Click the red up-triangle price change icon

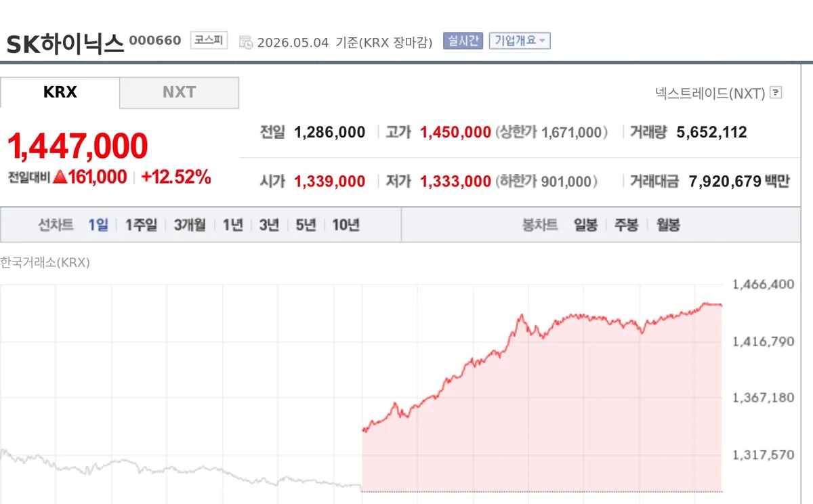tap(60, 177)
